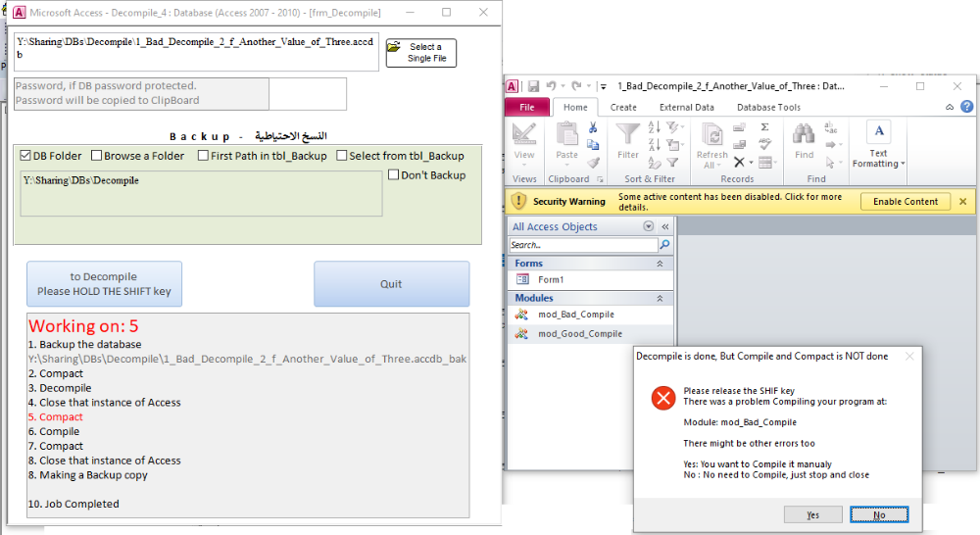Open the Delete record dropdown arrow
The height and width of the screenshot is (535, 980).
752,163
